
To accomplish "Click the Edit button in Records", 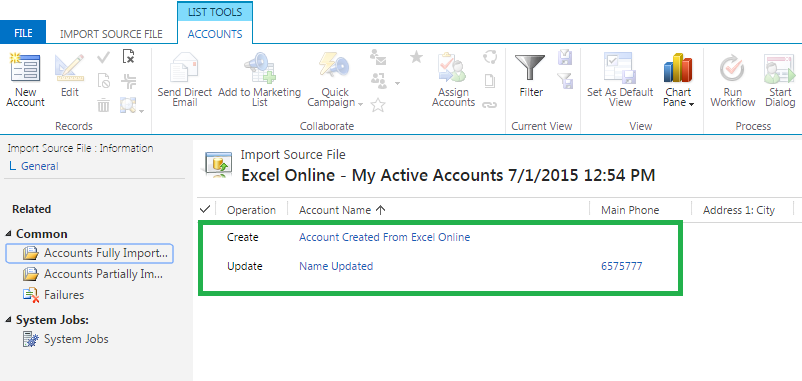I will (70, 76).
